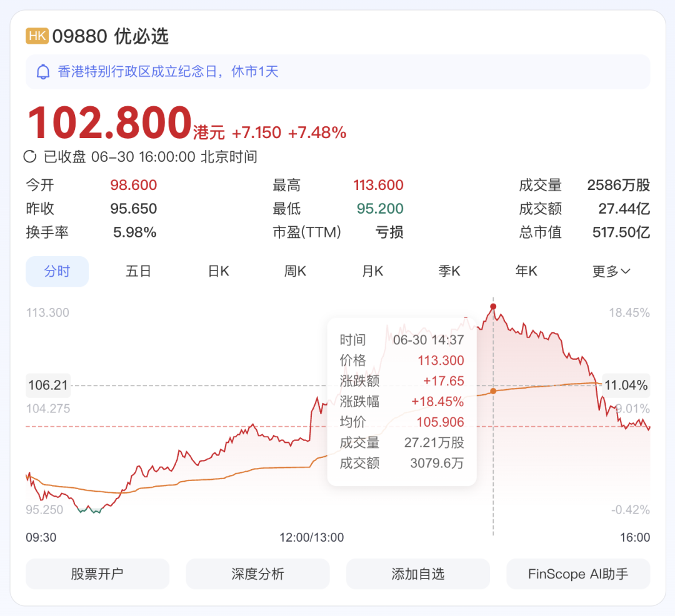The height and width of the screenshot is (616, 675).
Task: Click the tooltip 涨跌额 value +17.65
Action: coord(444,381)
